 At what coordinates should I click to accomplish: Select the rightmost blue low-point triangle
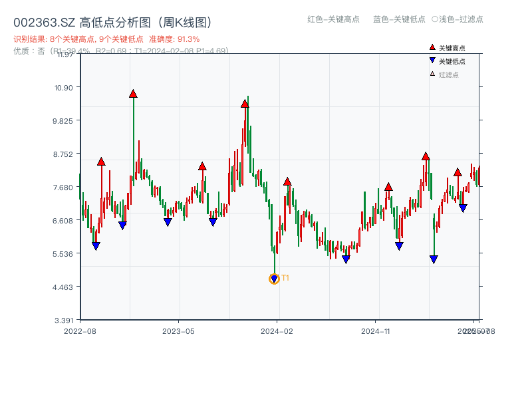(464, 207)
